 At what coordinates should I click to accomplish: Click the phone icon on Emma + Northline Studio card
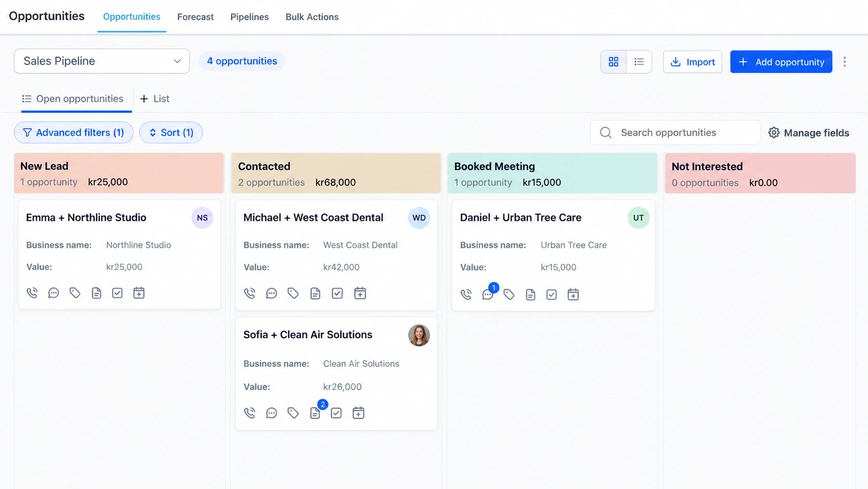tap(32, 293)
